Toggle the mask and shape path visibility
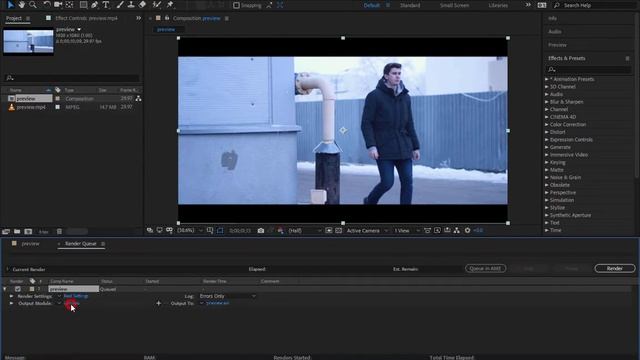The image size is (640, 360). pos(220,231)
